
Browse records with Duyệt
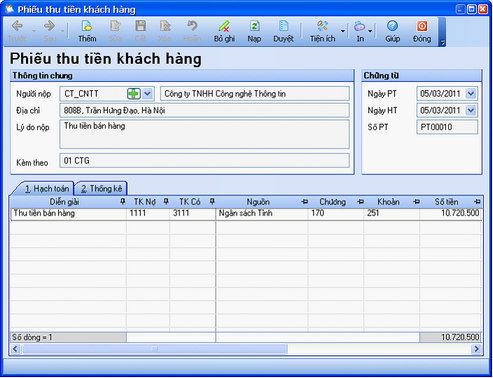(283, 31)
